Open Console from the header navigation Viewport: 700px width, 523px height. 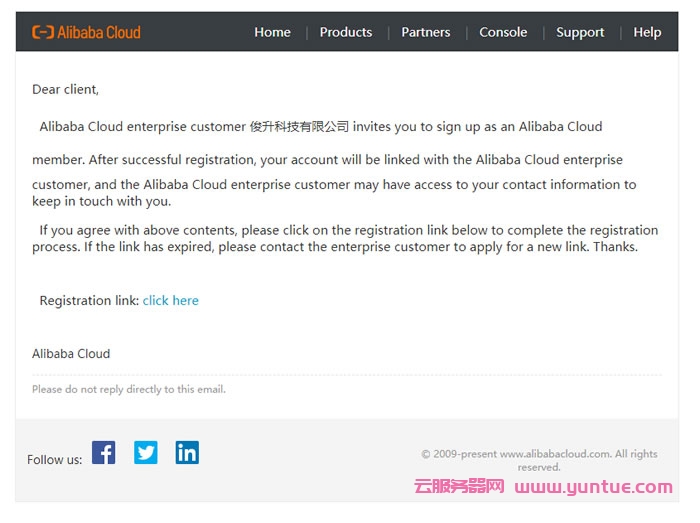[503, 32]
